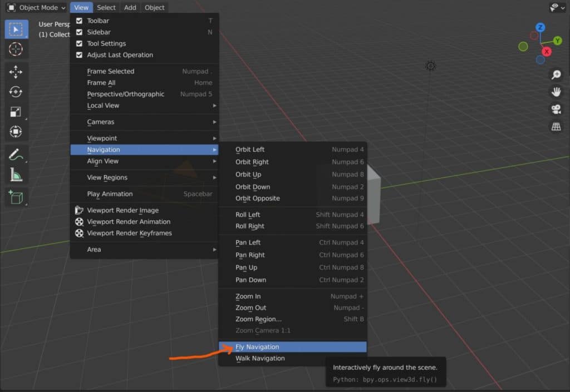Uncheck Tool Settings in the View menu

(x=78, y=43)
